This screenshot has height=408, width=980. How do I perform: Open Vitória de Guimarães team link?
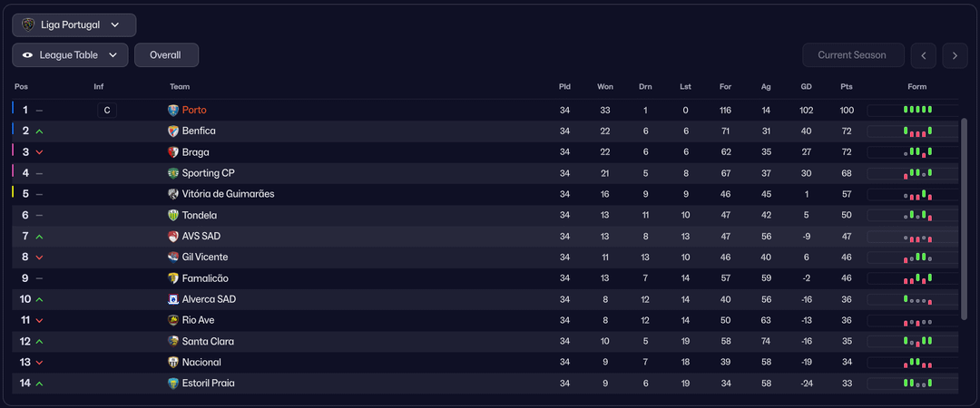point(228,194)
